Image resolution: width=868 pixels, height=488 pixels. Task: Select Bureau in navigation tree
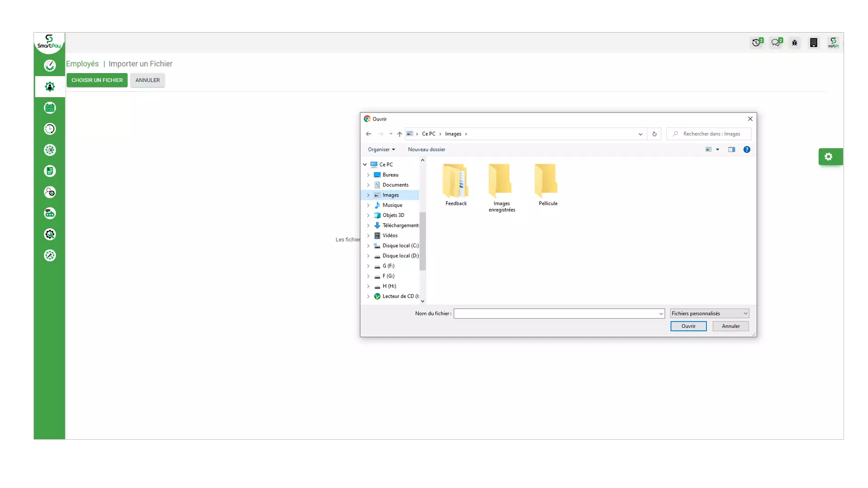click(390, 175)
